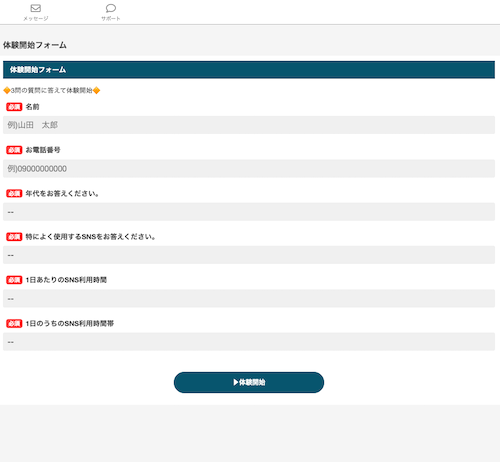This screenshot has height=462, width=500.
Task: Open the 1日のうちのSNS利用時間帯 dropdown
Action: (249, 342)
